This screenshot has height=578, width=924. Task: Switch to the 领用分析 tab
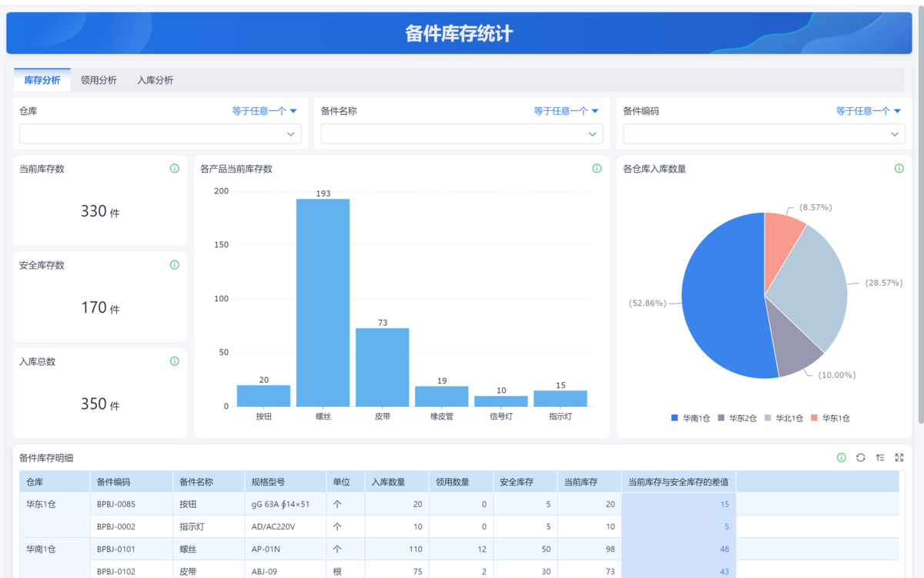(x=99, y=80)
